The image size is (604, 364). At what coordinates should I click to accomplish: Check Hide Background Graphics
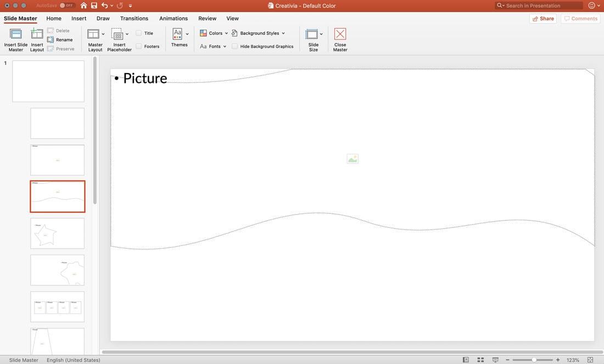coord(234,46)
